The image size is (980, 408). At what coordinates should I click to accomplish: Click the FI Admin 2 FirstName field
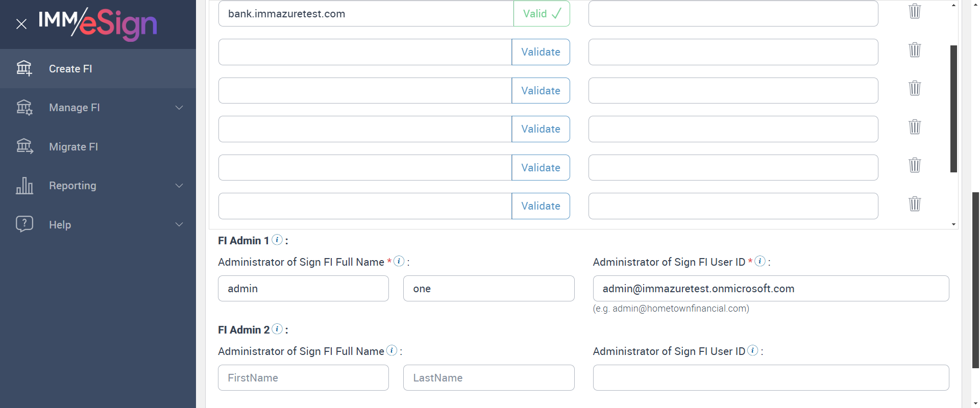tap(303, 378)
